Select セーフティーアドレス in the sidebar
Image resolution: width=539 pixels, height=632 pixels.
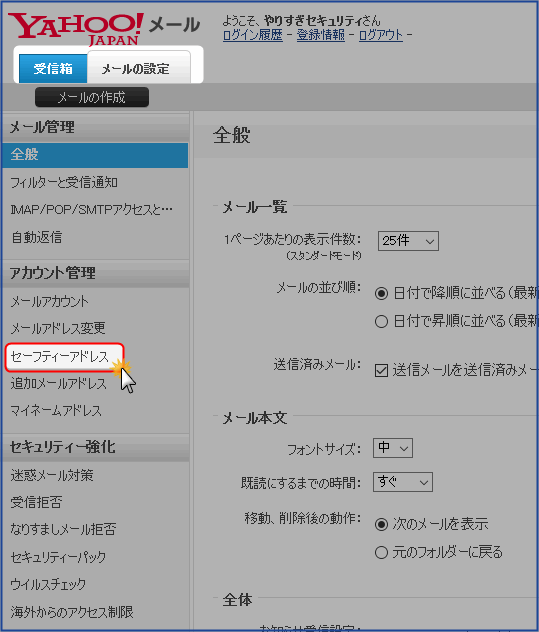tap(64, 357)
